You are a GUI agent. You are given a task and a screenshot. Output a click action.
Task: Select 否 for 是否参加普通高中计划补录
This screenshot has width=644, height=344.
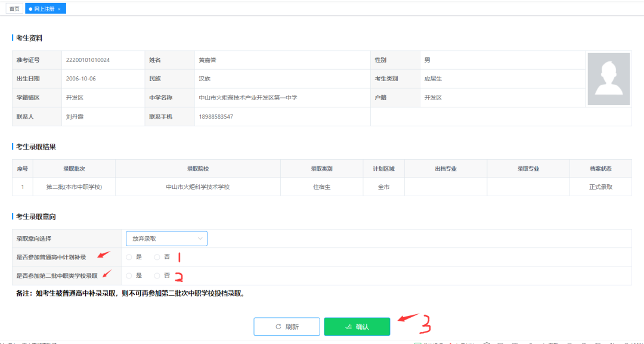pyautogui.click(x=157, y=257)
